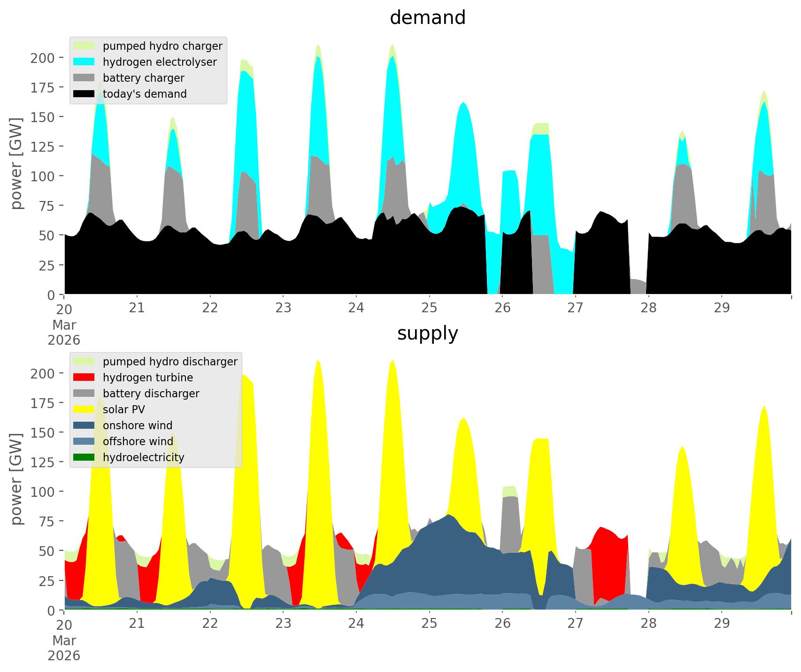The image size is (801, 672).
Task: Click the yellow solar PV legend swatch
Action: [84, 409]
